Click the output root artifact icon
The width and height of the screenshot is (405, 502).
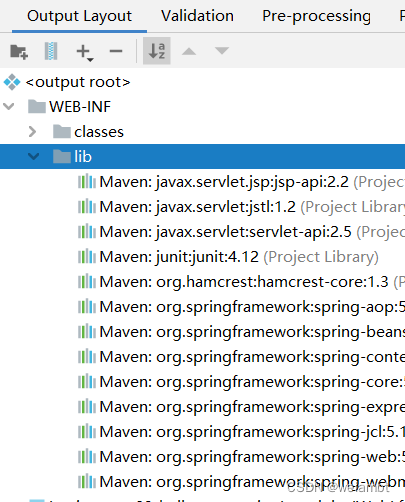(x=12, y=82)
